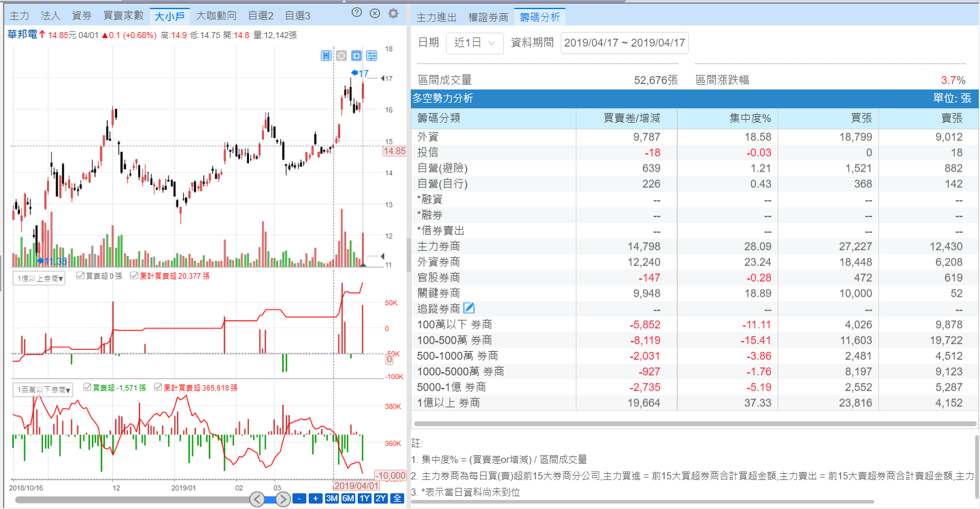Click the circled X close icon

coord(375,13)
